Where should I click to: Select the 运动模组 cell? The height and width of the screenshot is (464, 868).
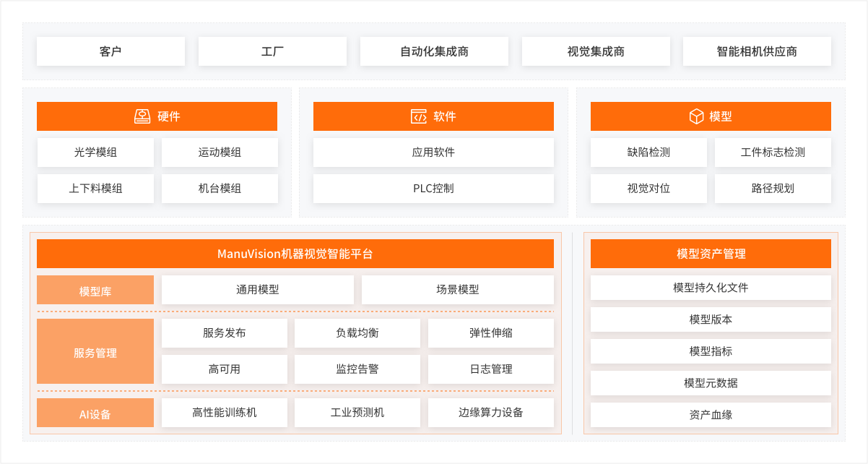[220, 152]
